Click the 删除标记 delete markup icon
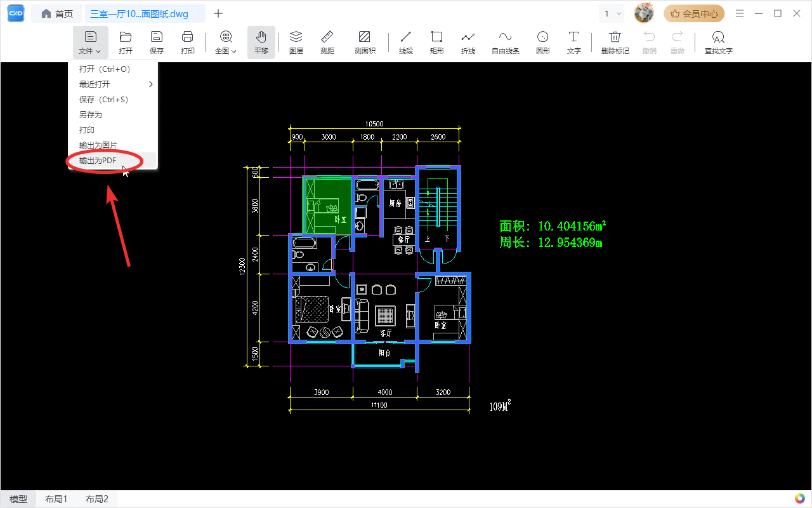Viewport: 812px width, 508px height. (615, 43)
